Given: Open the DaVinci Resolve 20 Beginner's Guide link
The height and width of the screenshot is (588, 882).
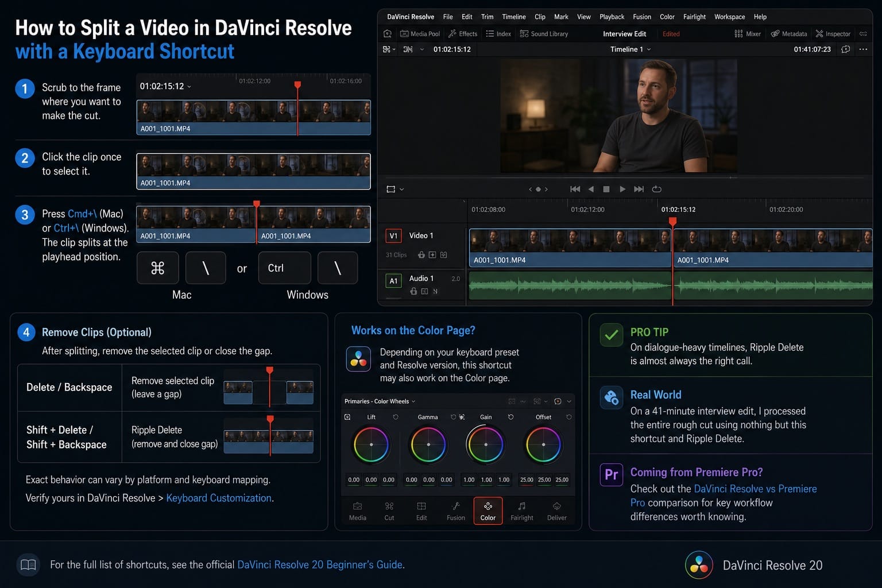Looking at the screenshot, I should 320,564.
